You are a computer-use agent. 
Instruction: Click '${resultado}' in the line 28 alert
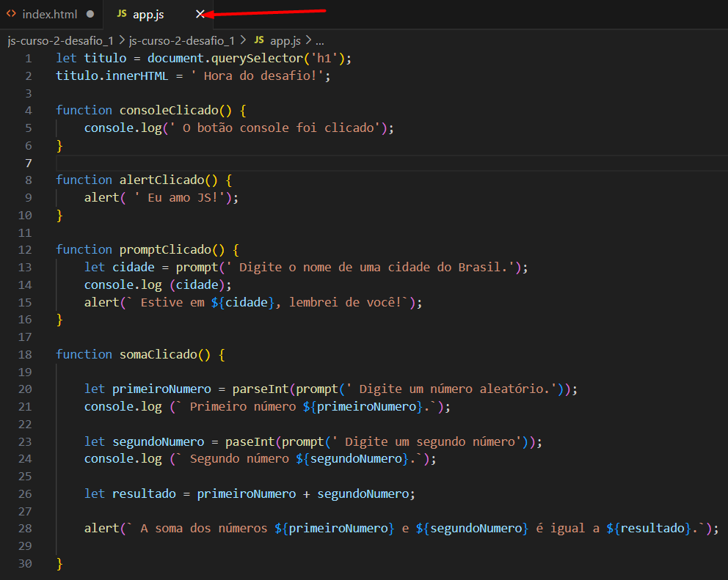point(649,529)
